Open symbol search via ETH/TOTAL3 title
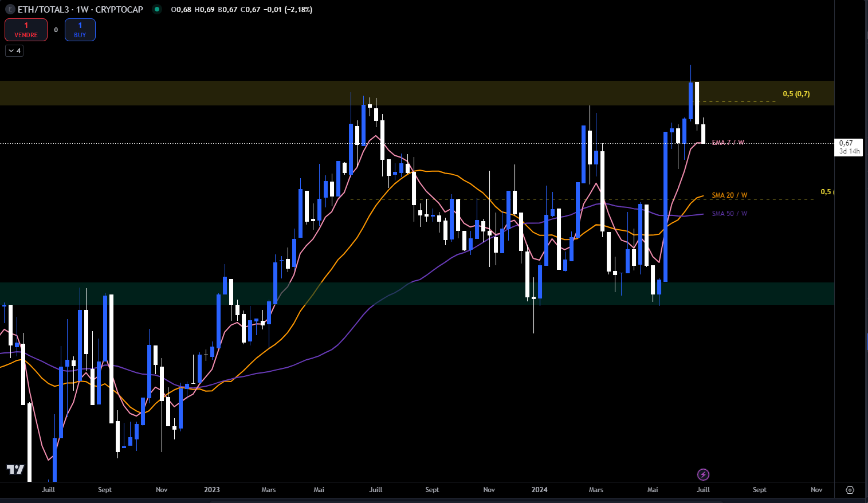Screen dimensions: 868x503 tap(80, 10)
